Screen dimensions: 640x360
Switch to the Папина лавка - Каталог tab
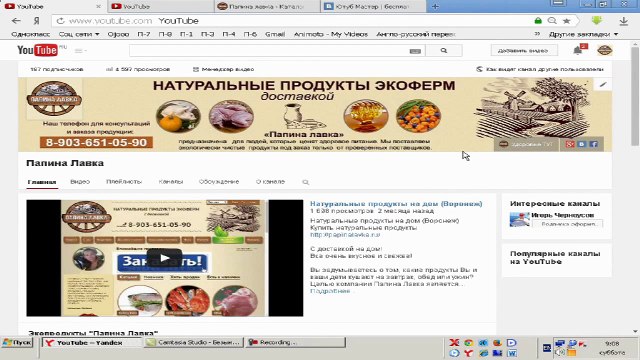(x=267, y=7)
